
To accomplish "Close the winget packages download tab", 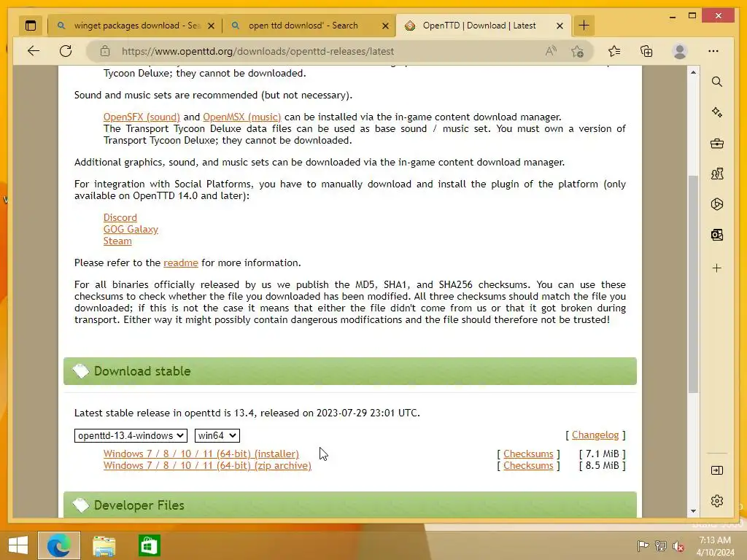I will (x=211, y=26).
